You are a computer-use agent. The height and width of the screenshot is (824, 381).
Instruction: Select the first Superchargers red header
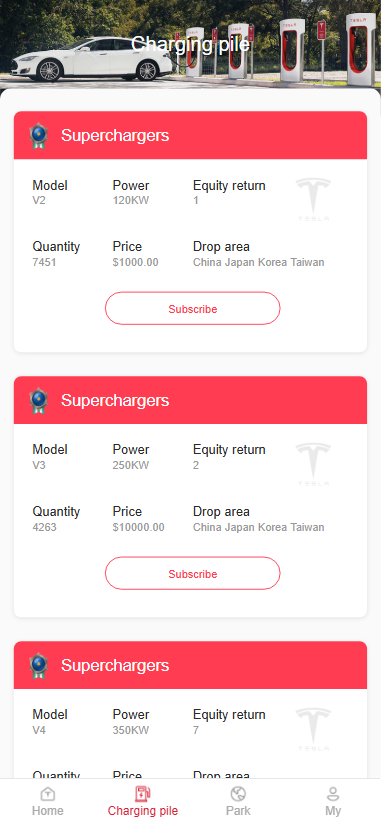[190, 135]
